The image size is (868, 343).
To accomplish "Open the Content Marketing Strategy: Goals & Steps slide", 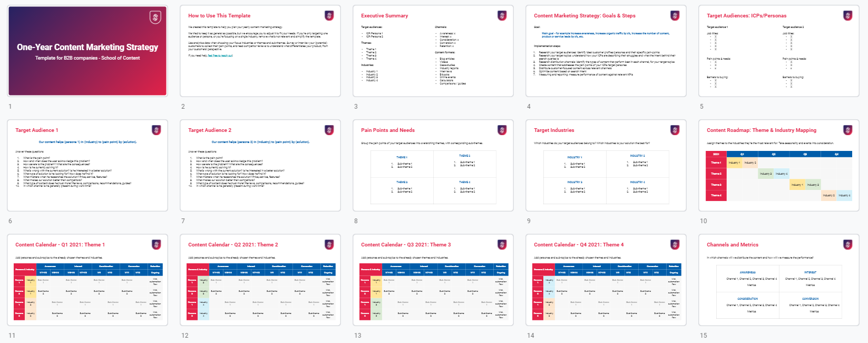I will coord(606,51).
